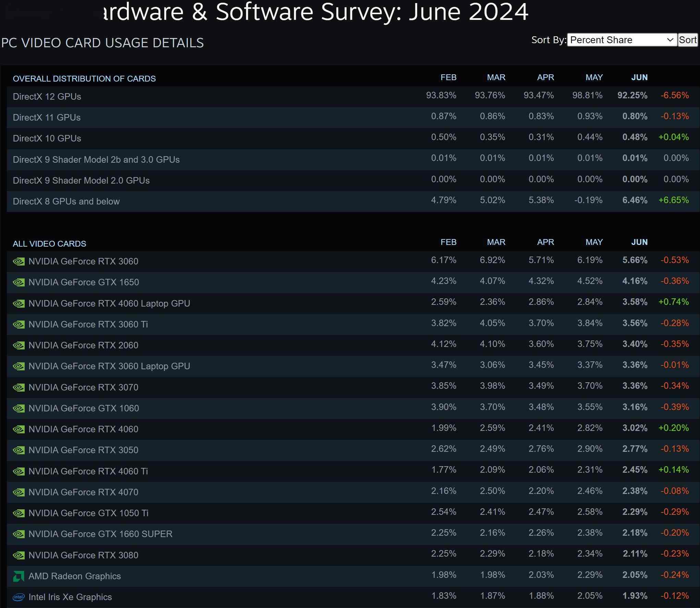Select NVIDIA GeForce RTX 3060 Ti name

pos(88,324)
